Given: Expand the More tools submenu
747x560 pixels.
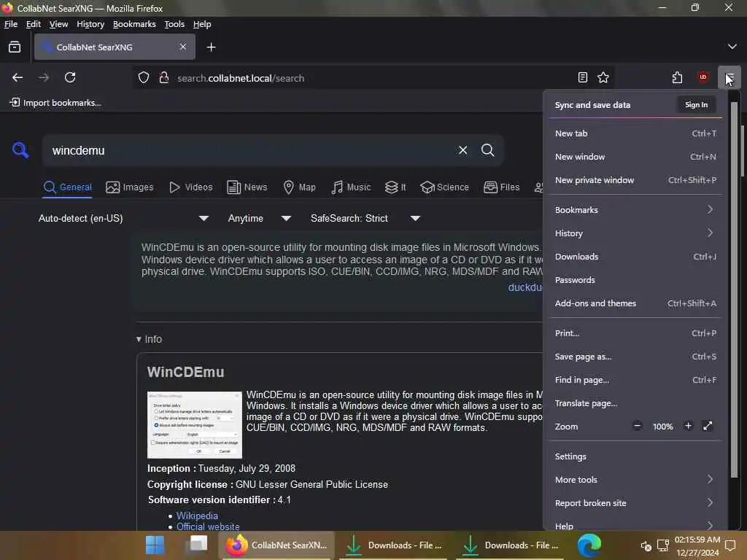Looking at the screenshot, I should 635,480.
